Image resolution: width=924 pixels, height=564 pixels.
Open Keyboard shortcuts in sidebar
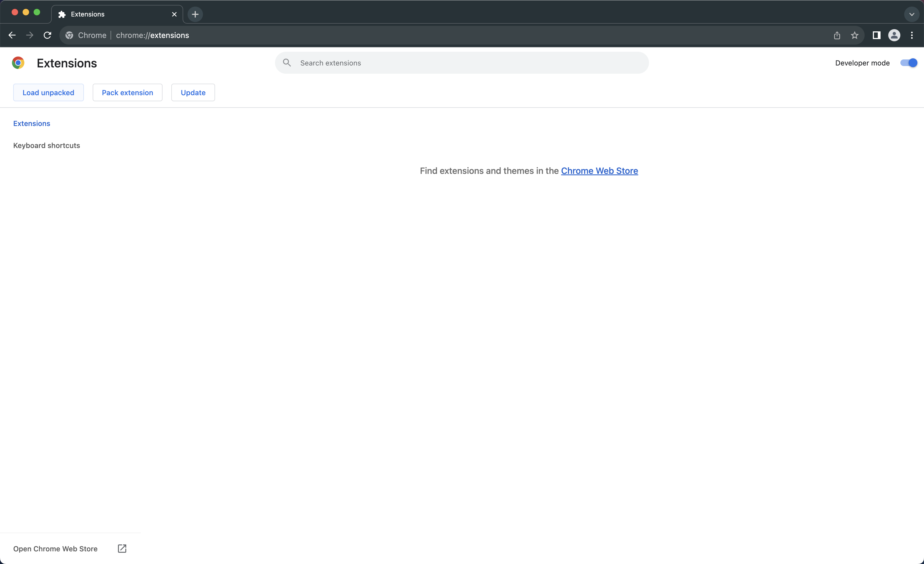(46, 145)
